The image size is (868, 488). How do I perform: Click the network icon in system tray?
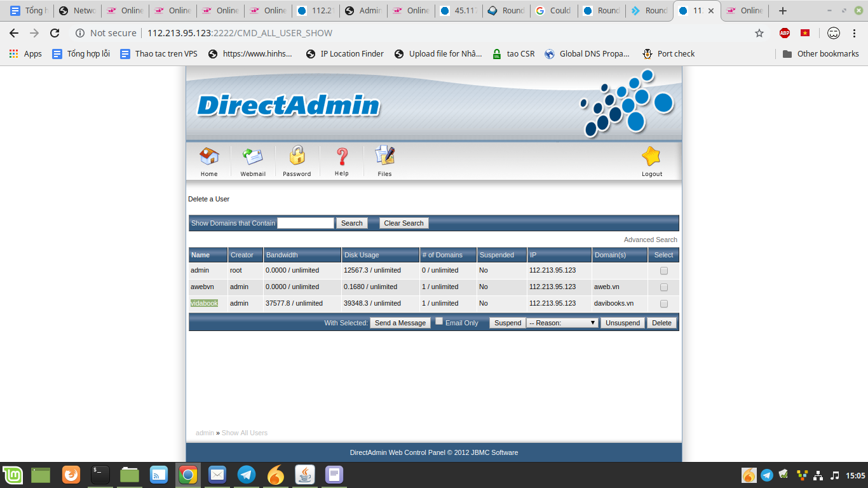coord(818,475)
